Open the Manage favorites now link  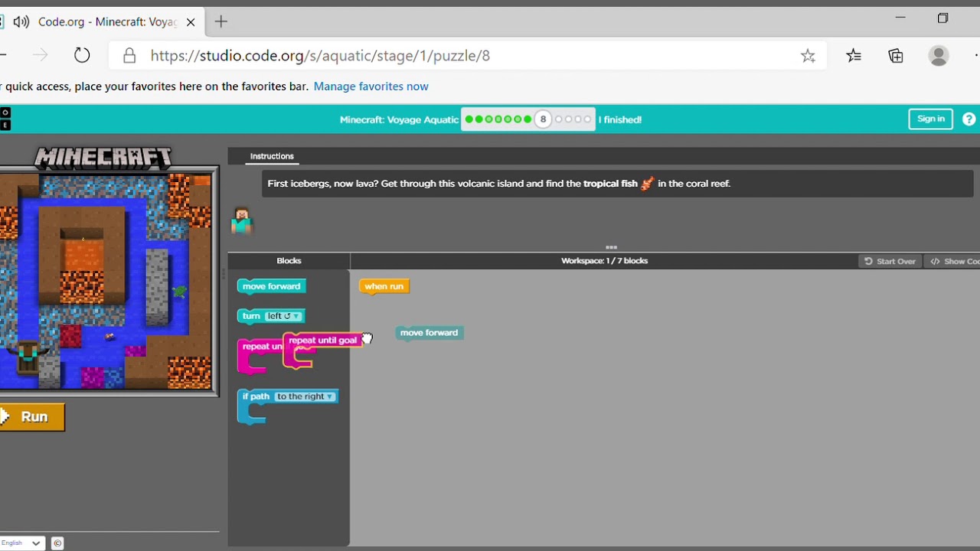(371, 86)
